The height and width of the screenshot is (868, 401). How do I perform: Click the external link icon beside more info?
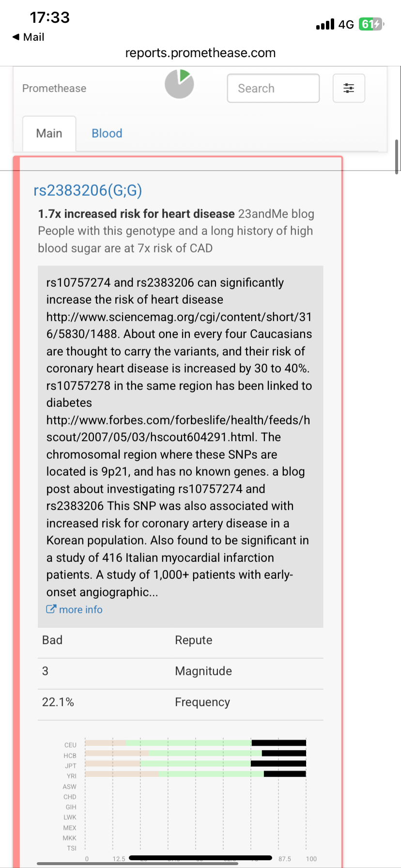coord(51,609)
